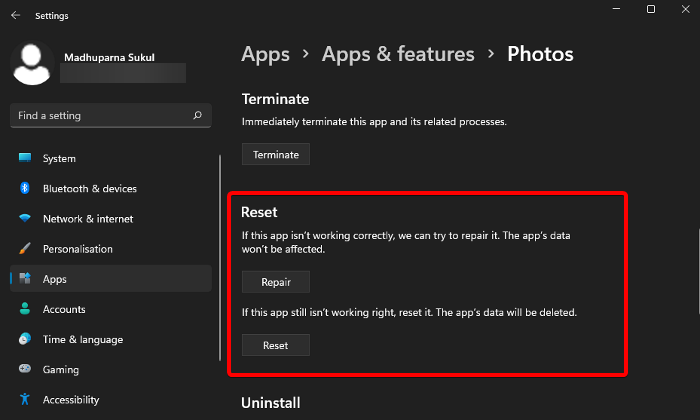Type in the Find a setting field

100,116
